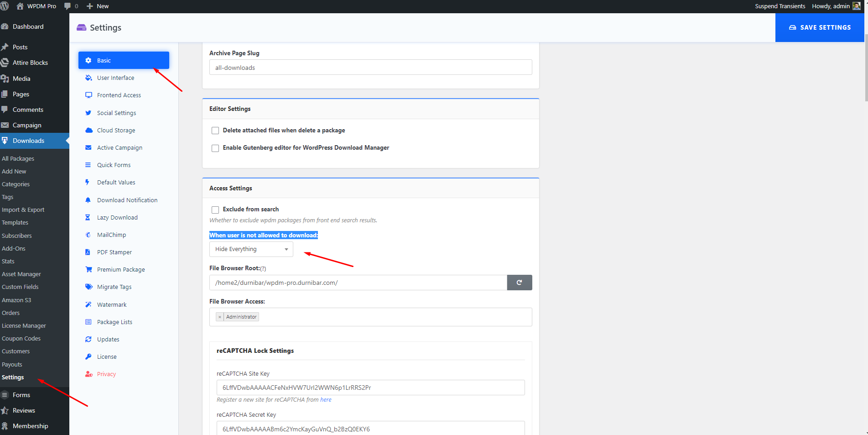Enable Gutenberg editor for Download Manager checkbox

[x=215, y=148]
